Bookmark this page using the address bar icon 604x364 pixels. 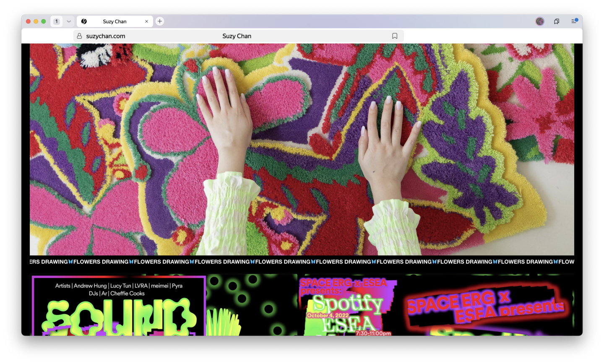click(395, 36)
